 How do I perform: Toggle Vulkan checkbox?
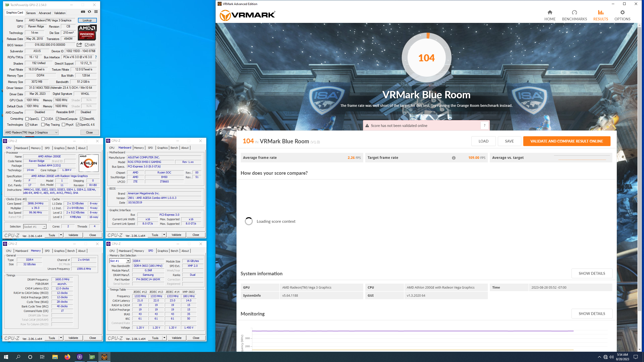(27, 125)
